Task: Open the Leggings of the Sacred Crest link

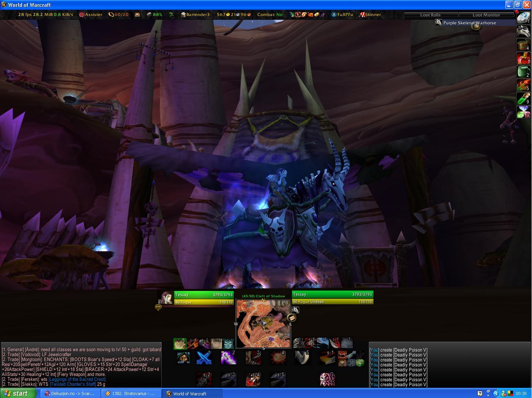Action: [x=77, y=379]
